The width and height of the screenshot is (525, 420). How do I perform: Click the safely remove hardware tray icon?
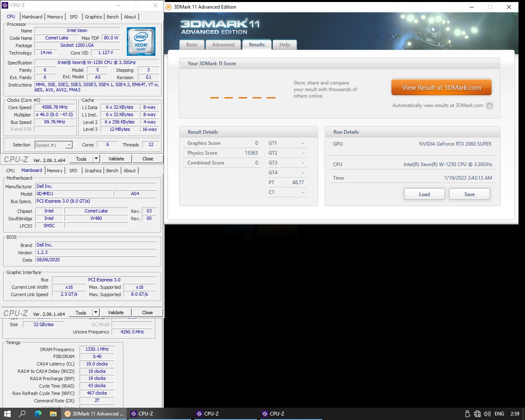467,414
